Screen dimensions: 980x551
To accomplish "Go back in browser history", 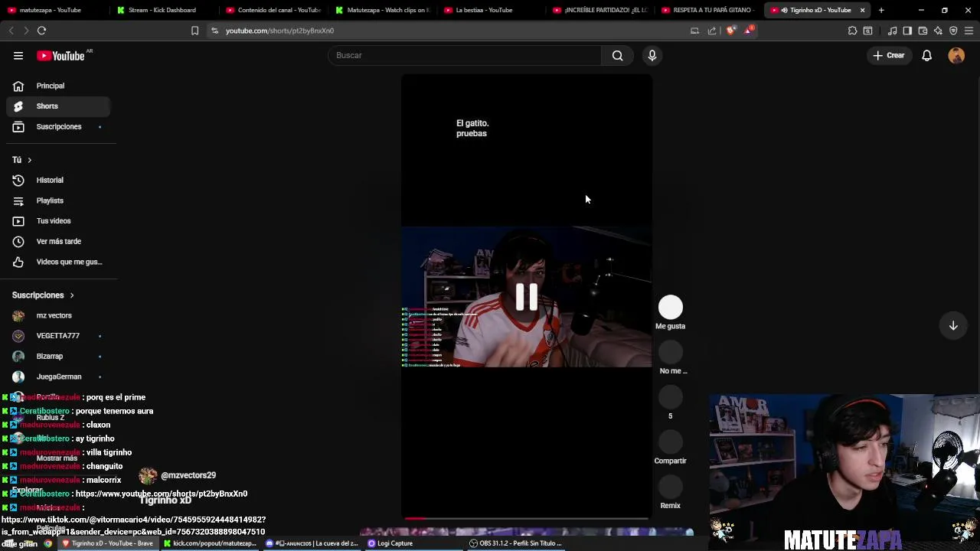I will tap(11, 31).
